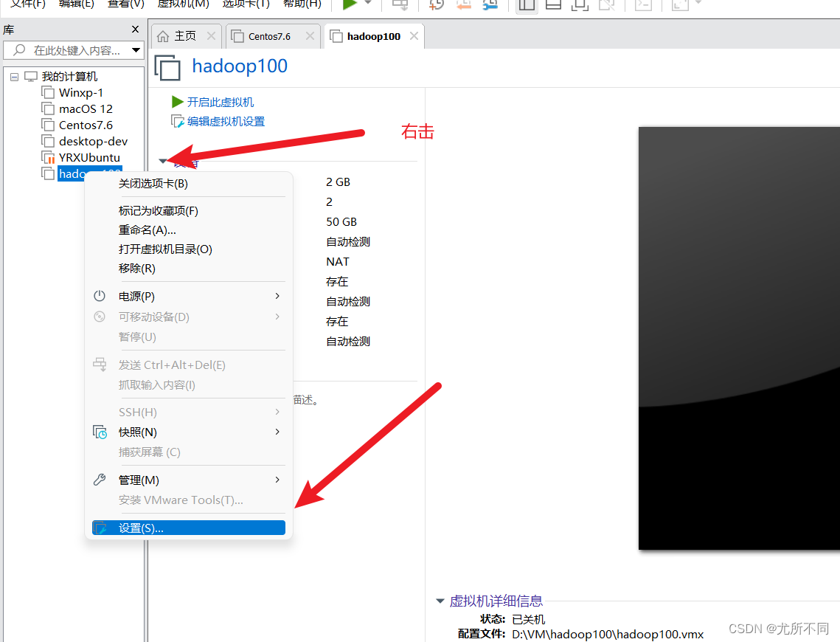Expand the 电源(P) submenu arrow
This screenshot has width=840, height=642.
click(277, 296)
